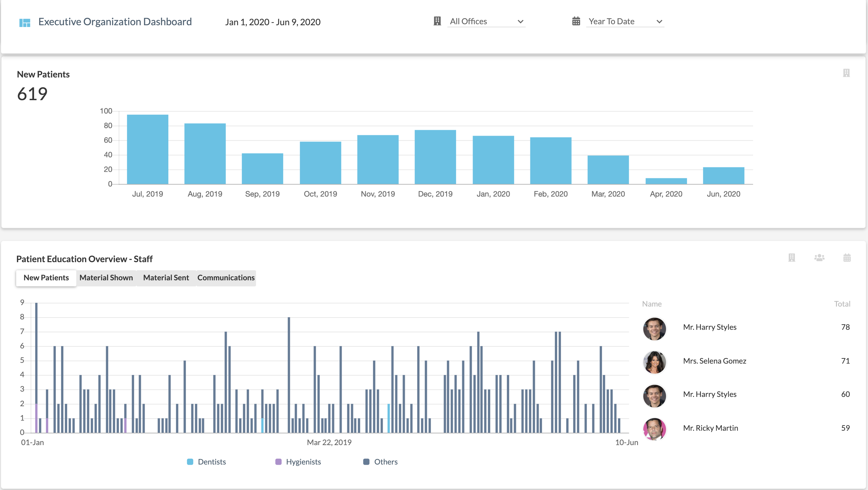Switch to the Material Shown tab
The width and height of the screenshot is (868, 490).
coord(106,278)
